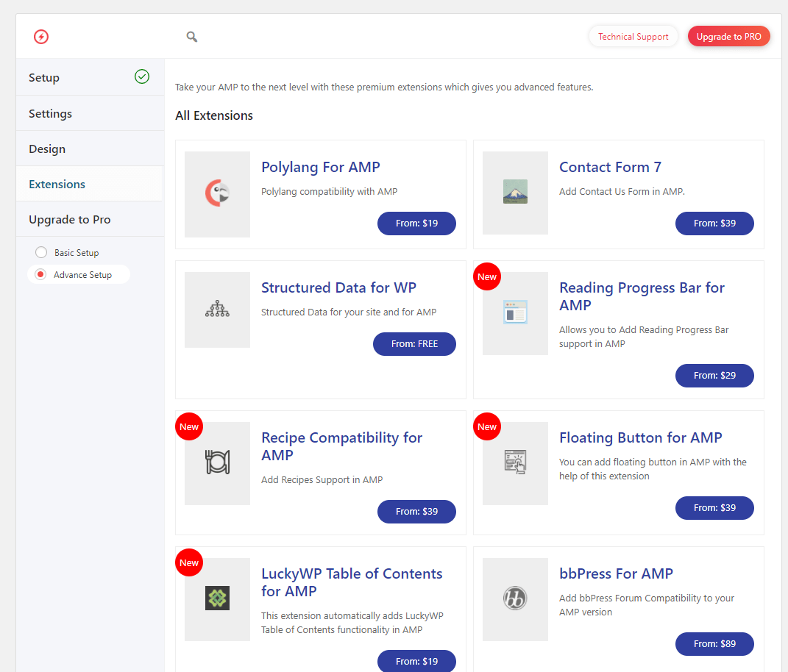The image size is (788, 672).
Task: Click the Technical Support button
Action: (633, 36)
